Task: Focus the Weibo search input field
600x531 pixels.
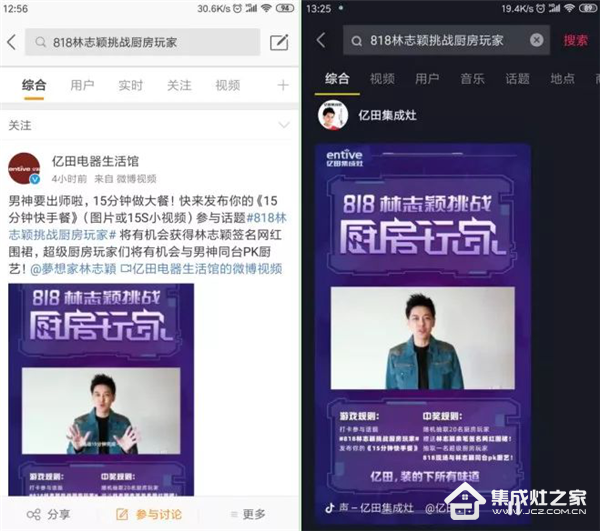Action: pos(143,42)
